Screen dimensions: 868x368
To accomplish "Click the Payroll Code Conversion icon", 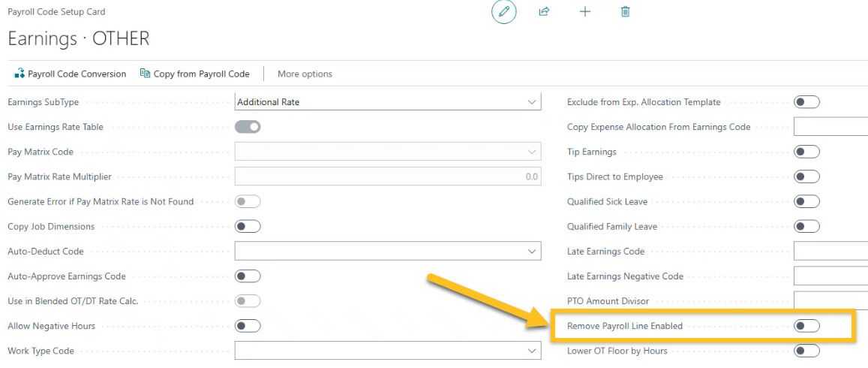I will [20, 74].
